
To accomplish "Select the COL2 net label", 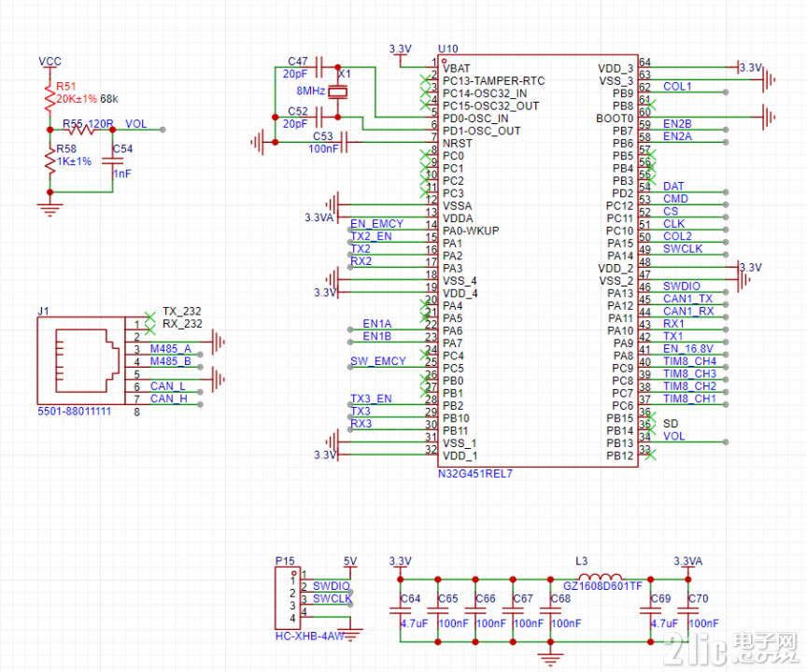I will click(x=677, y=236).
